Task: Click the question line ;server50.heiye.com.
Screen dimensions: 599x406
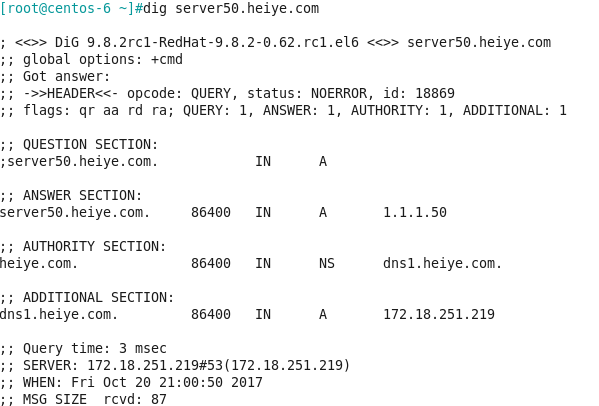Action: [x=79, y=161]
